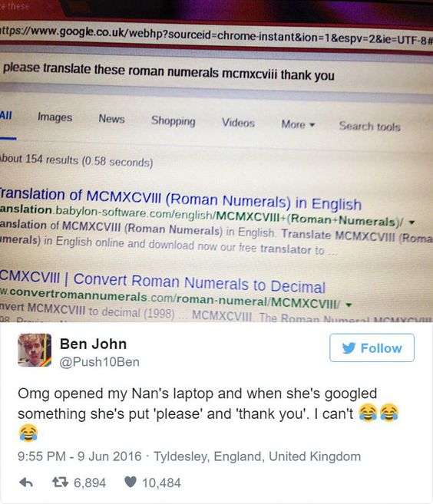Select the Shopping results tab

coord(173,121)
